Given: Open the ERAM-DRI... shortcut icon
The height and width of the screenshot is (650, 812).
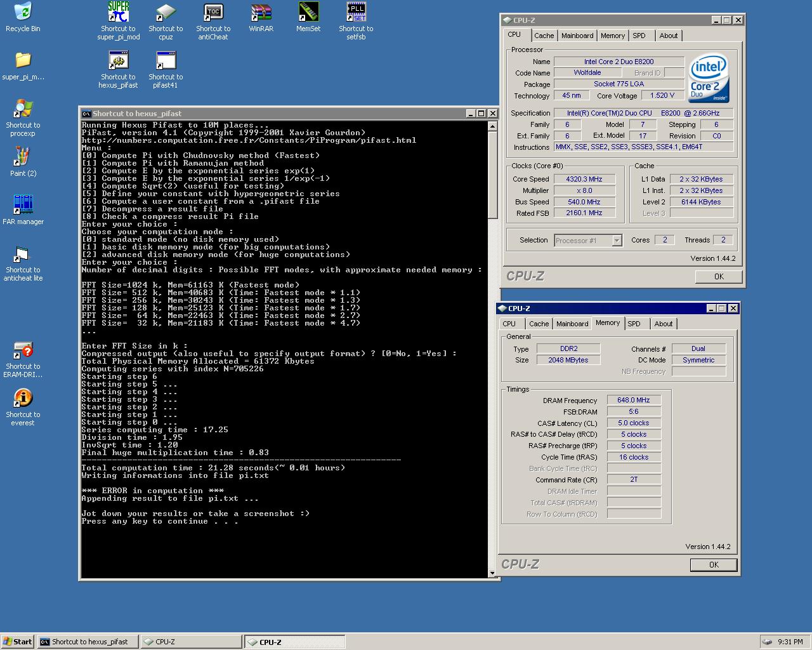Looking at the screenshot, I should point(23,349).
